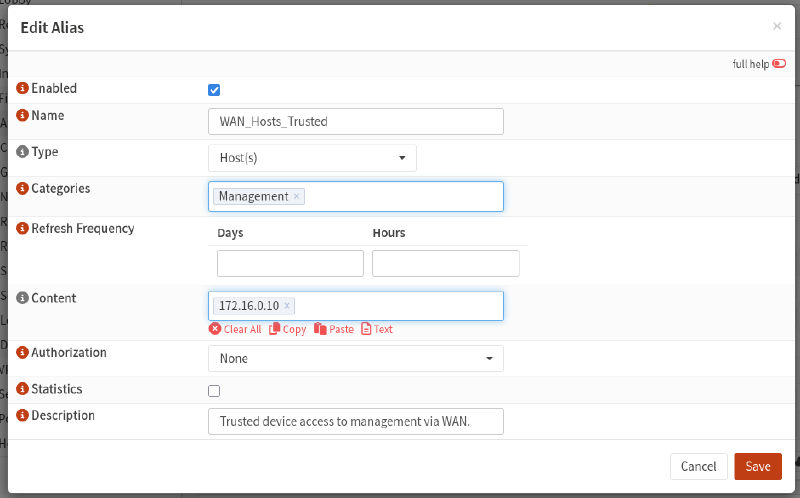Paste into alias content
Viewport: 800px width, 498px height.
334,329
